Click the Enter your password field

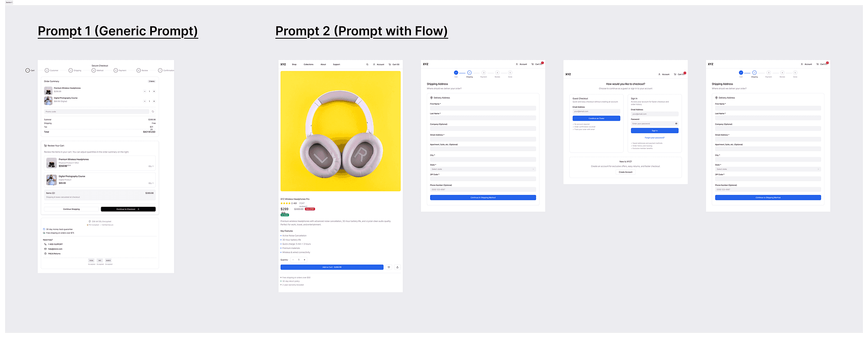654,124
